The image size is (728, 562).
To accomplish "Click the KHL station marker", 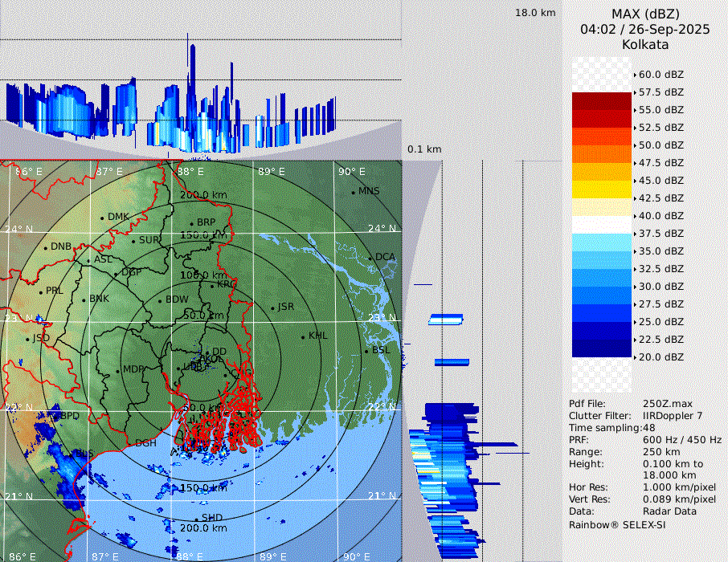I will [x=304, y=336].
